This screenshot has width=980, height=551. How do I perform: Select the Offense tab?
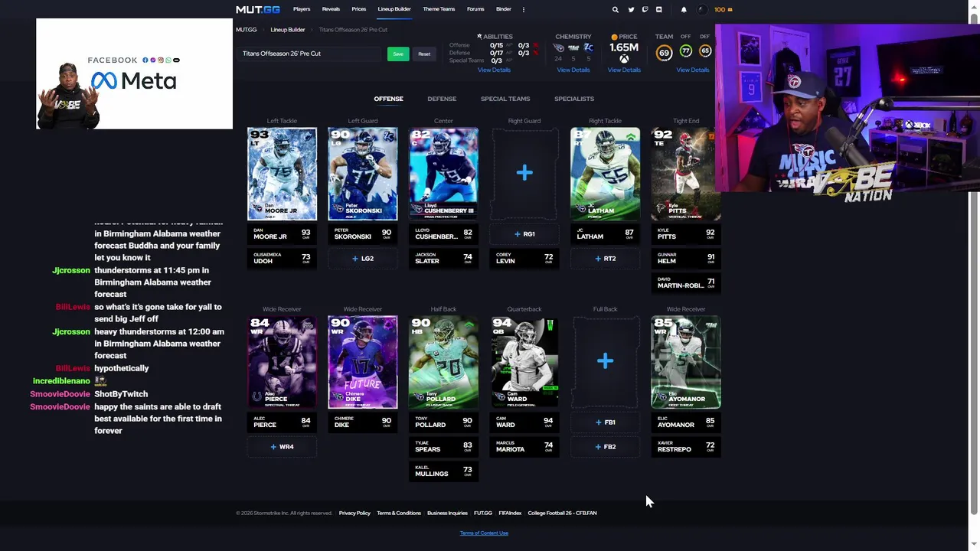pos(388,99)
